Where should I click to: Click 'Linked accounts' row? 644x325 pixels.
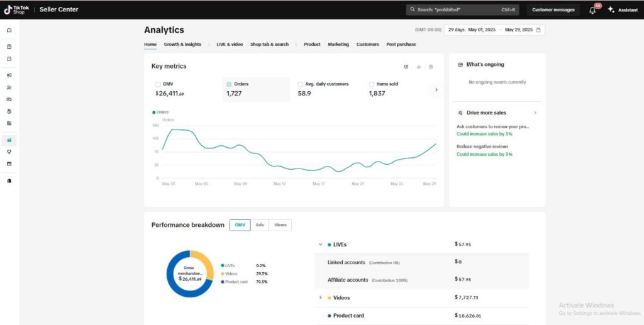[x=422, y=262]
